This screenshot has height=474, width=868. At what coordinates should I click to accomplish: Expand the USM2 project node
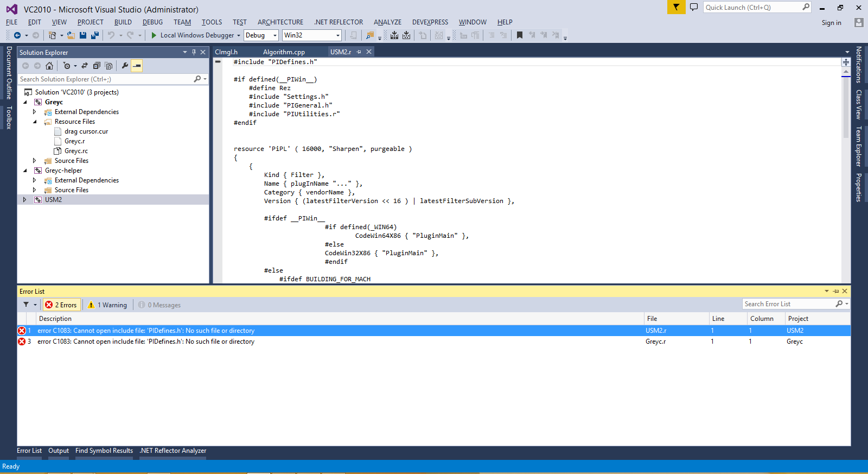click(25, 200)
